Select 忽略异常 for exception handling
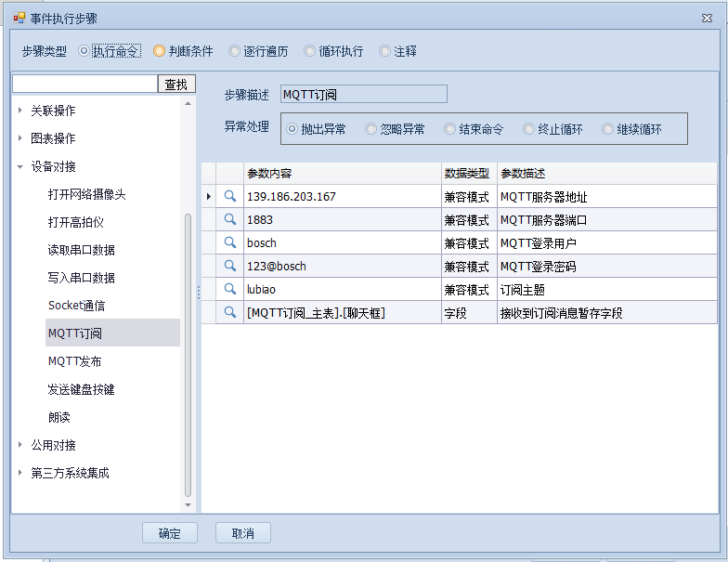The image size is (728, 562). 371,129
